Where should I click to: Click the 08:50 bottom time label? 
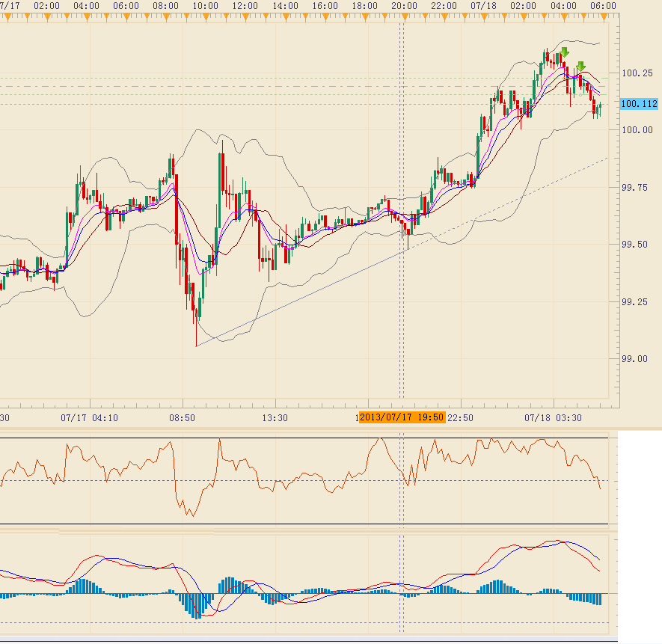pos(183,418)
